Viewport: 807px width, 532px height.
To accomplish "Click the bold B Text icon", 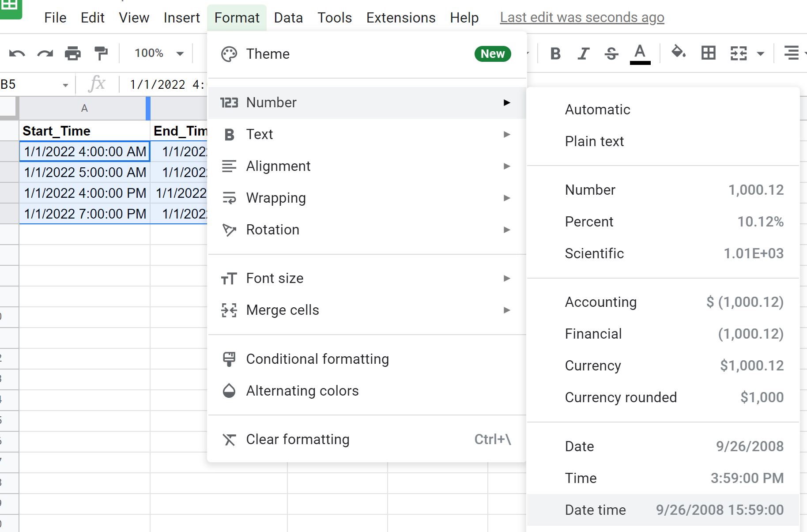I will click(229, 135).
